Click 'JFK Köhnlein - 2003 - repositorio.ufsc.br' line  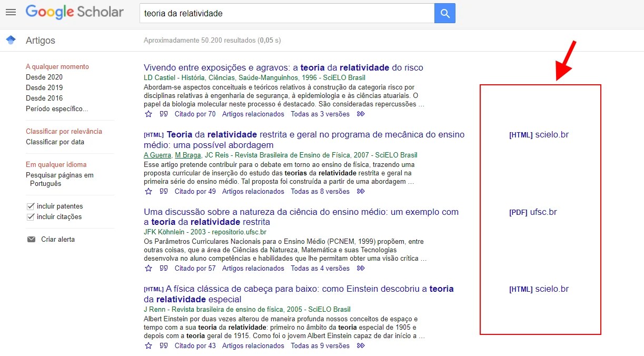coord(205,232)
